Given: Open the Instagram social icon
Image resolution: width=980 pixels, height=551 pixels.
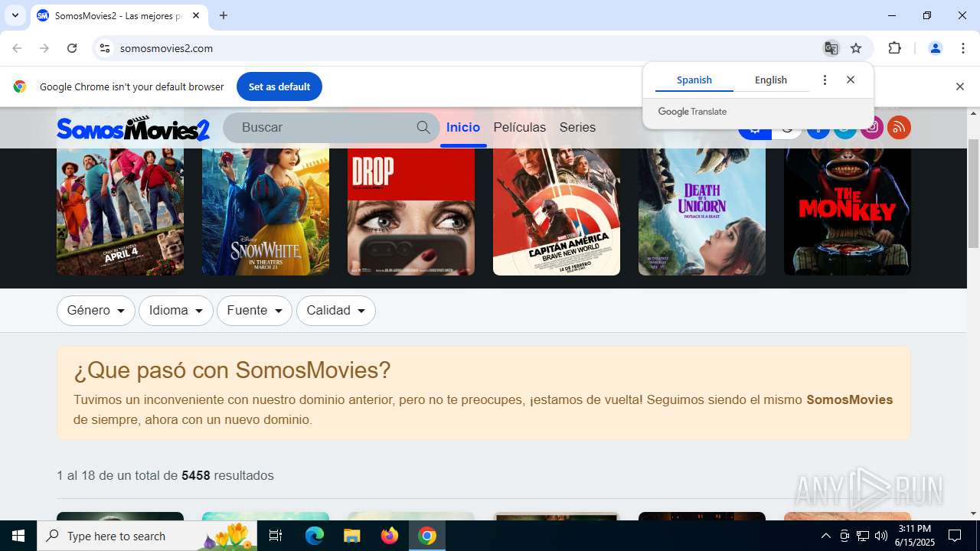Looking at the screenshot, I should [871, 127].
